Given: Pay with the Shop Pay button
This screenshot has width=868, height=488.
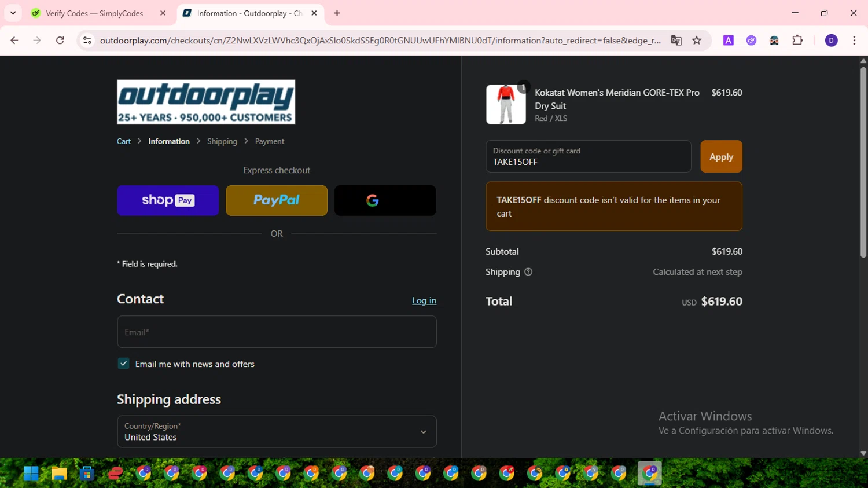Looking at the screenshot, I should pyautogui.click(x=168, y=200).
